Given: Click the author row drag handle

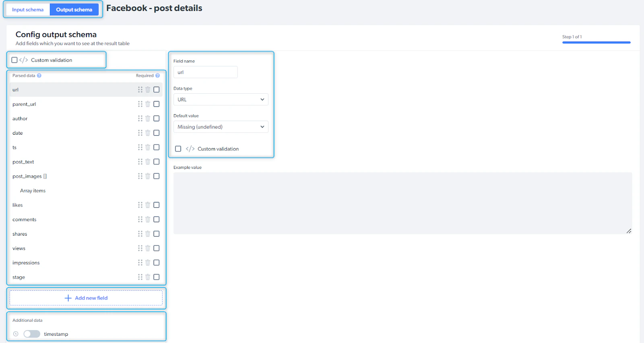Looking at the screenshot, I should pyautogui.click(x=140, y=119).
